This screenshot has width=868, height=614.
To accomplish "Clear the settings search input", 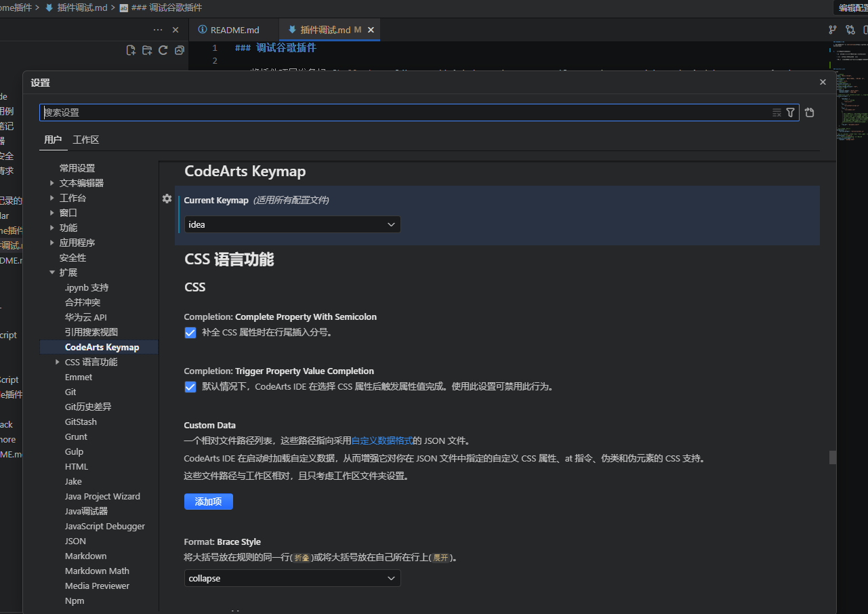I will coord(777,112).
